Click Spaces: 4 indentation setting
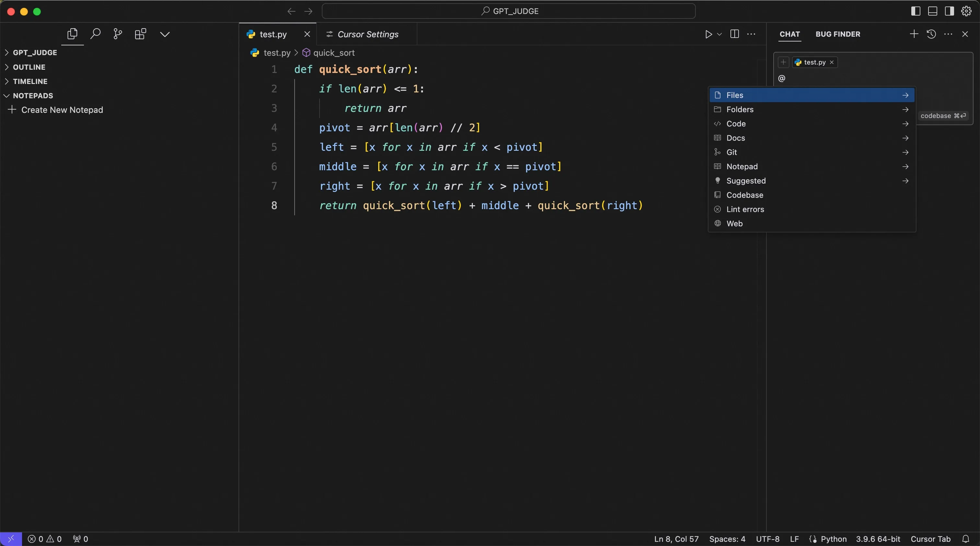The image size is (980, 546). pyautogui.click(x=727, y=539)
